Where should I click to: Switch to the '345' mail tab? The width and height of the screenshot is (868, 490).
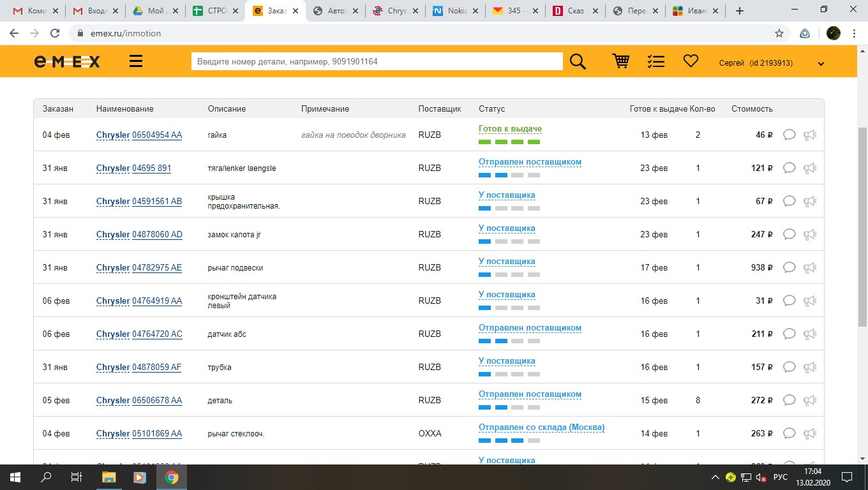(x=515, y=11)
